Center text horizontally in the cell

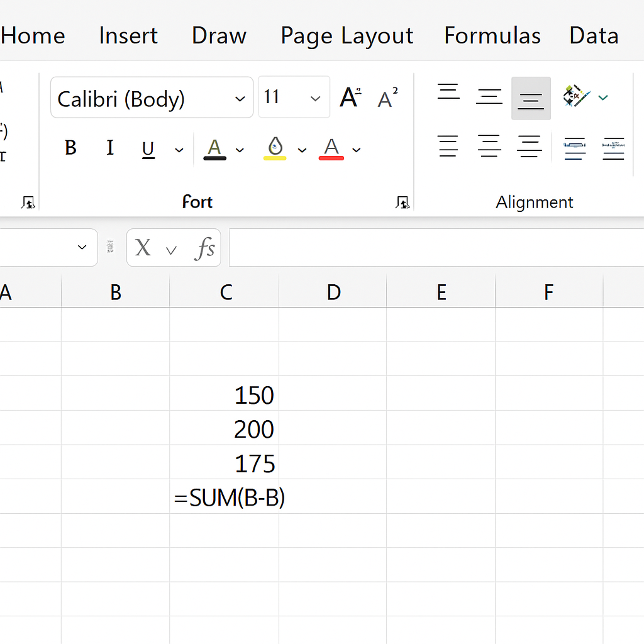click(x=489, y=147)
